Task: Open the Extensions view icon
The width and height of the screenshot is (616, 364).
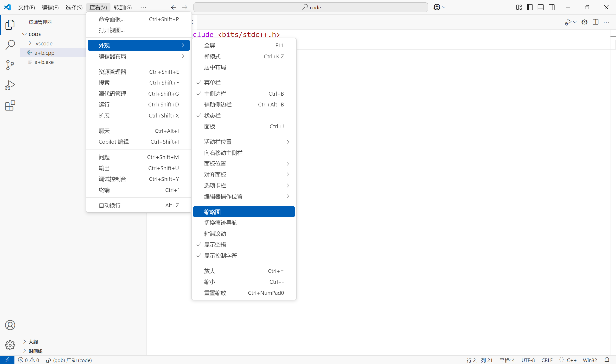Action: (x=10, y=106)
